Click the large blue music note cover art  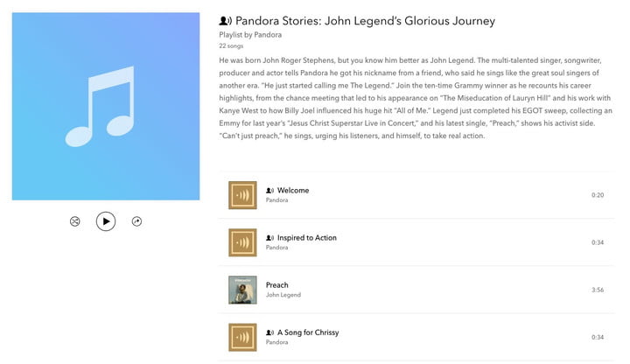(106, 106)
